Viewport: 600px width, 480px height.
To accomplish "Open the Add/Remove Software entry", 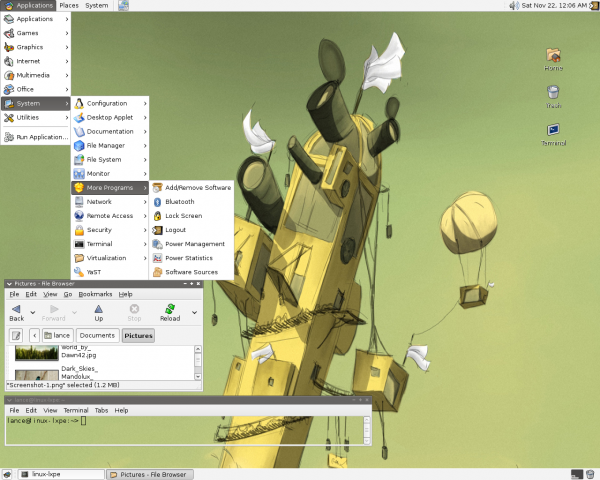I will [191, 188].
